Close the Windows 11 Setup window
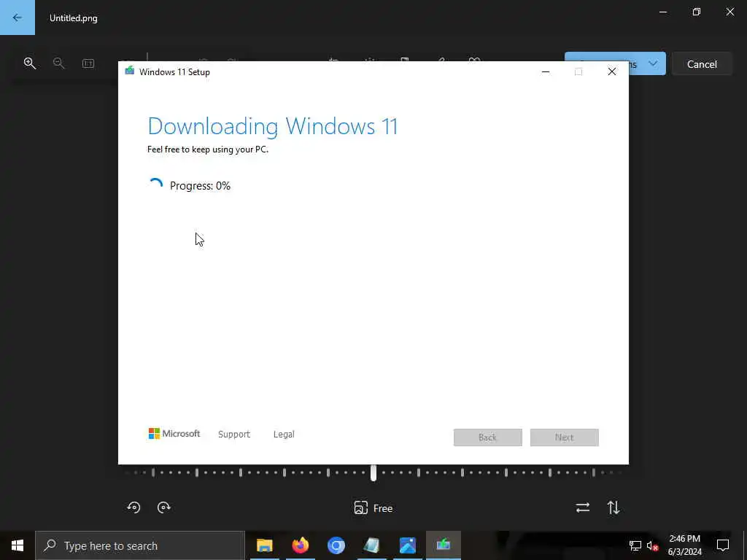The image size is (747, 560). pos(612,72)
